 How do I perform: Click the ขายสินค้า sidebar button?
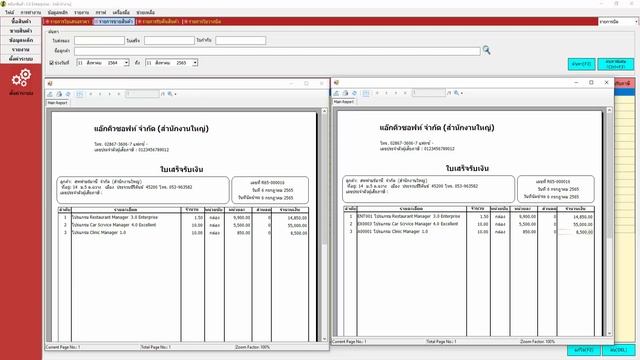point(21,31)
